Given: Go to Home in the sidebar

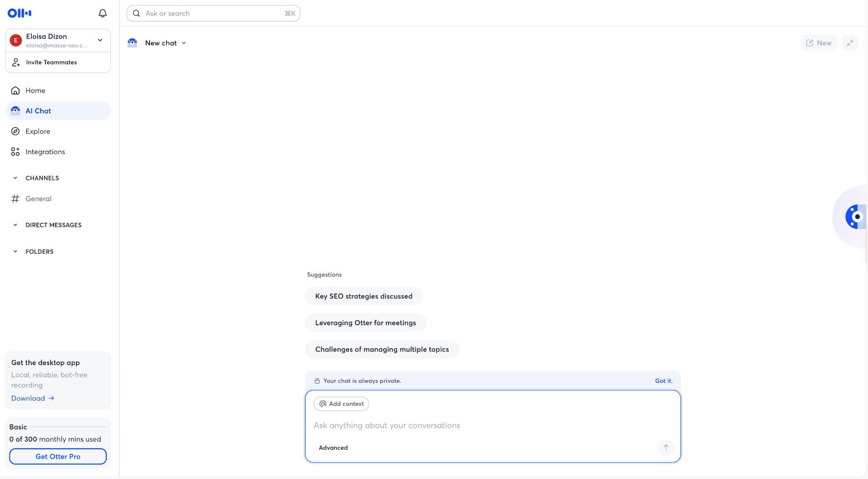Looking at the screenshot, I should coord(58,90).
